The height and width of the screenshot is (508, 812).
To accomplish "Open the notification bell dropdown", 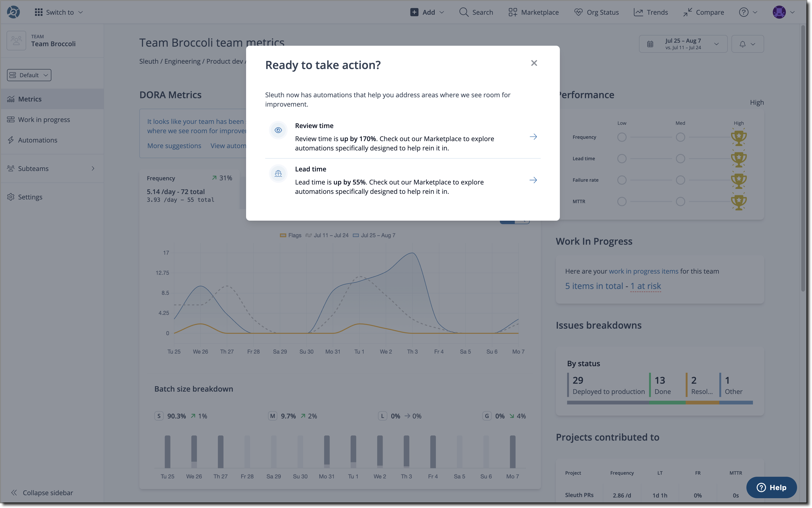I will (x=747, y=44).
